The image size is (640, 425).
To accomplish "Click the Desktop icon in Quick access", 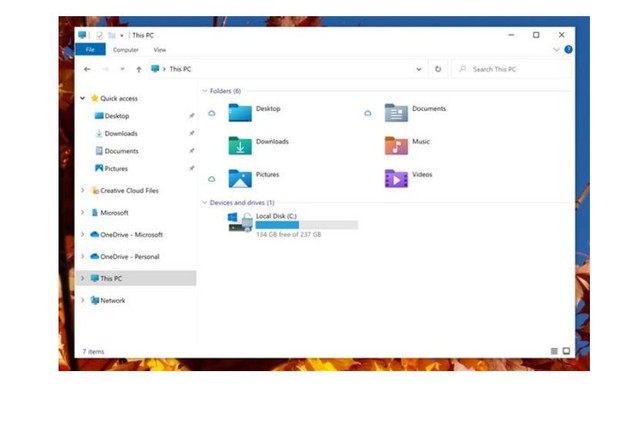I will pyautogui.click(x=99, y=116).
